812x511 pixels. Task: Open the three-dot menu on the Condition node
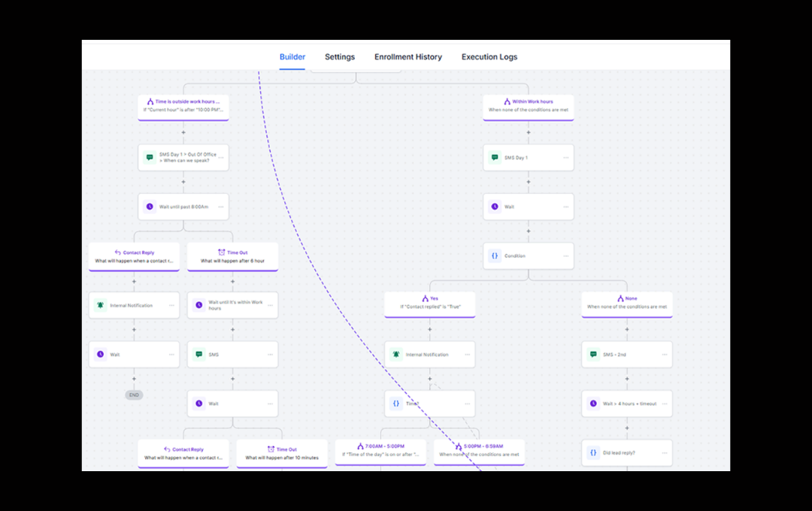click(x=565, y=256)
